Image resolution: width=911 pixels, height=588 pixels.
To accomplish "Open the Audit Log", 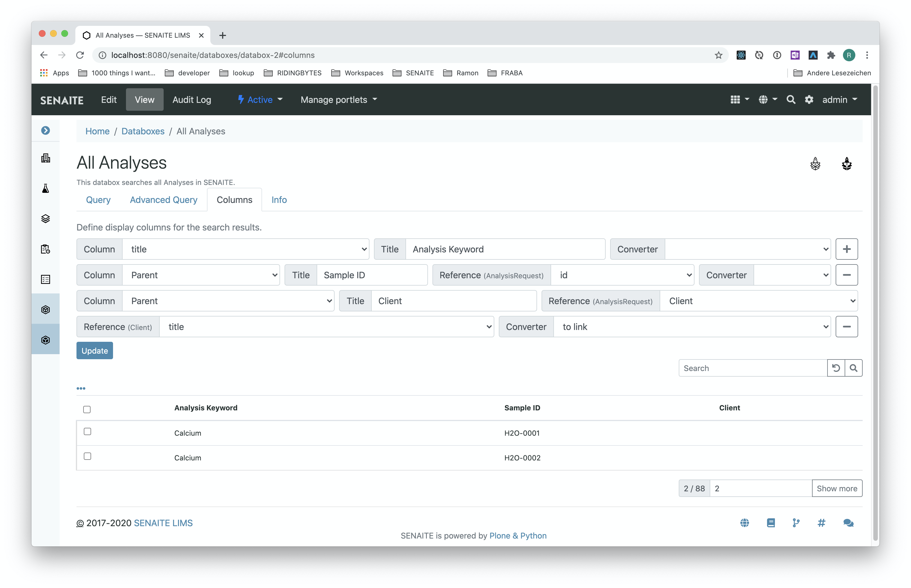I will [191, 100].
